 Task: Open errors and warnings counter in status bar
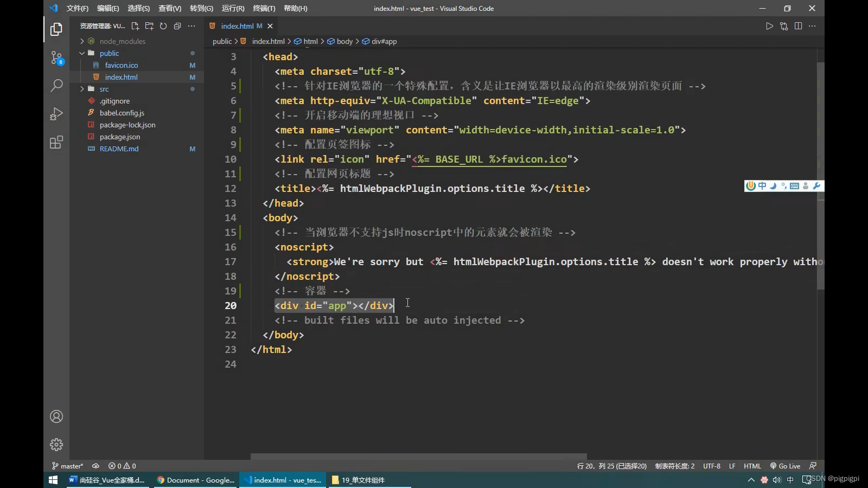(x=122, y=466)
